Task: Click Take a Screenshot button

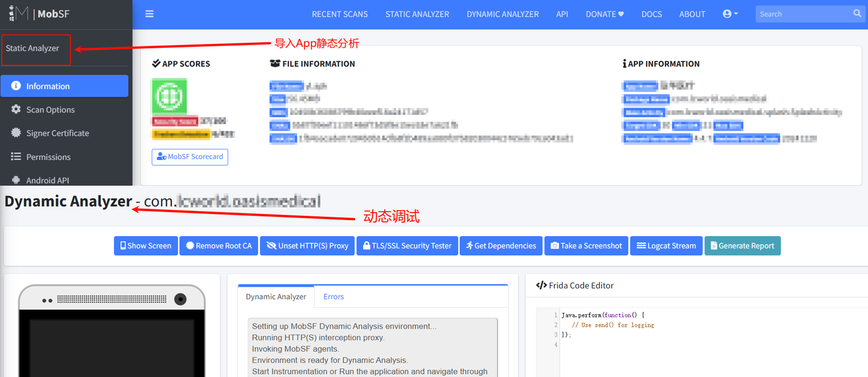Action: (586, 246)
